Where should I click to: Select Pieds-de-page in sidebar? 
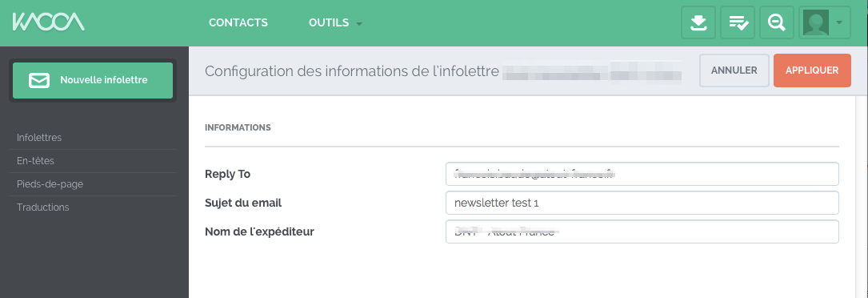click(50, 184)
